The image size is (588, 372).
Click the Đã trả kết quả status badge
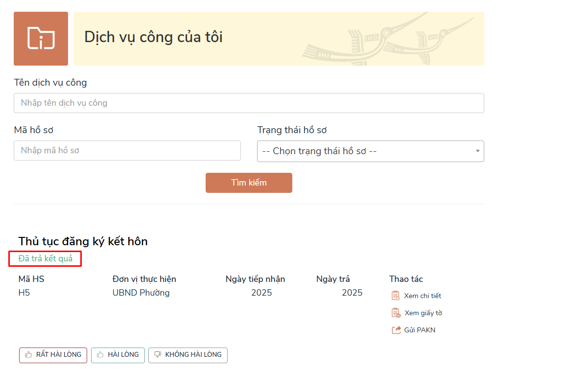coord(45,259)
